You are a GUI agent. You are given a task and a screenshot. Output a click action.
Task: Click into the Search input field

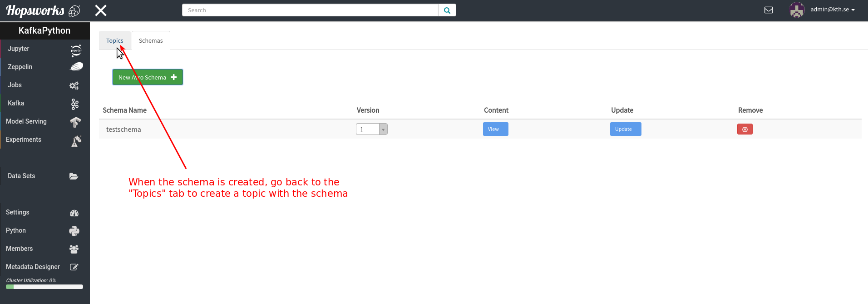pos(310,10)
